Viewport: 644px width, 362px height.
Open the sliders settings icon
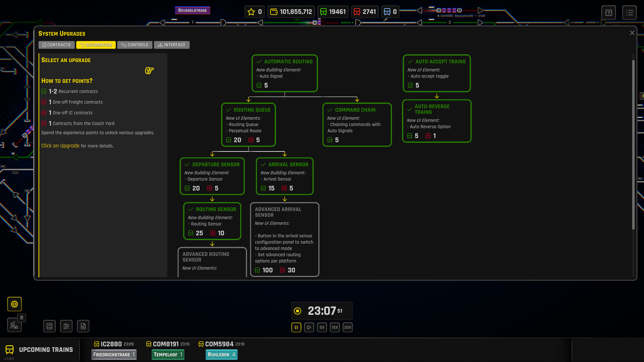click(x=66, y=326)
